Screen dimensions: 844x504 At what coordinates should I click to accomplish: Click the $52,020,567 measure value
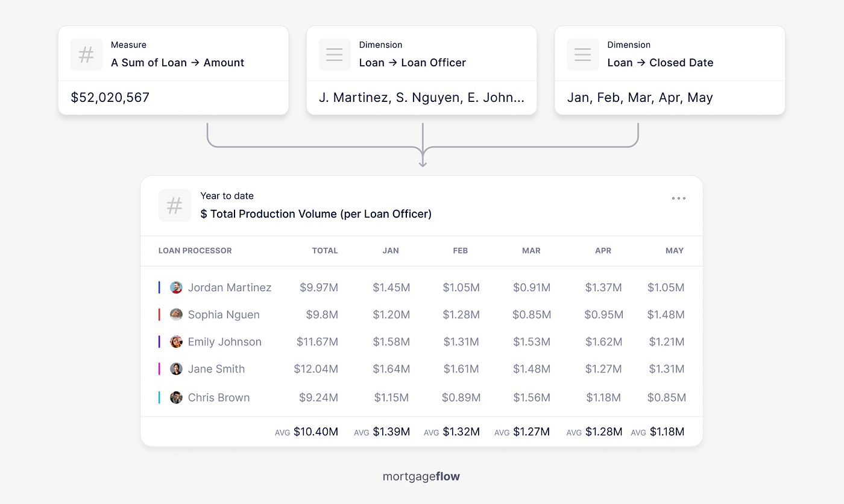(110, 98)
